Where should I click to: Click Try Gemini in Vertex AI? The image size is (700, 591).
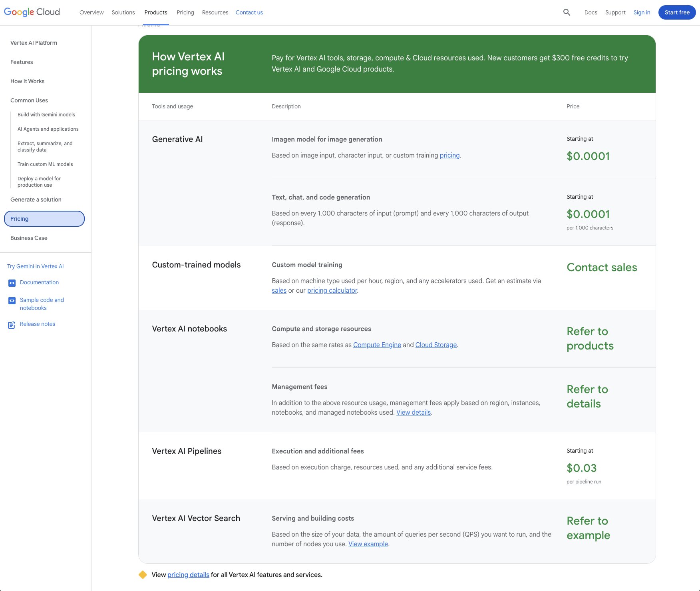tap(36, 266)
